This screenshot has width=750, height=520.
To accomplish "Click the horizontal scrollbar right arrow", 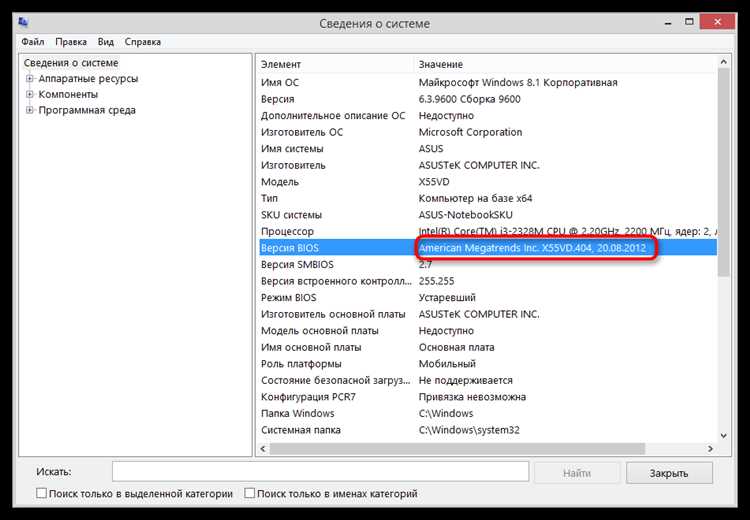I will [x=710, y=449].
